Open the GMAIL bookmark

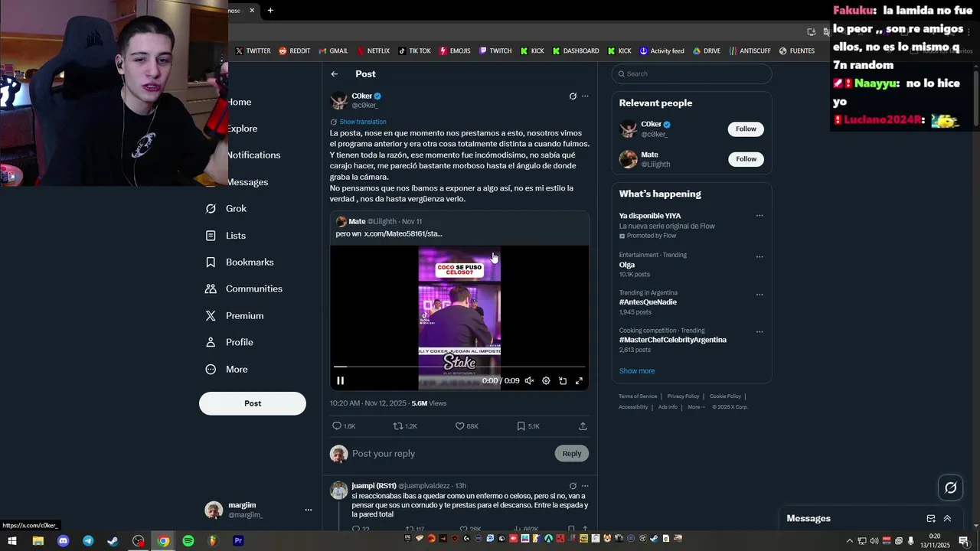click(x=333, y=51)
